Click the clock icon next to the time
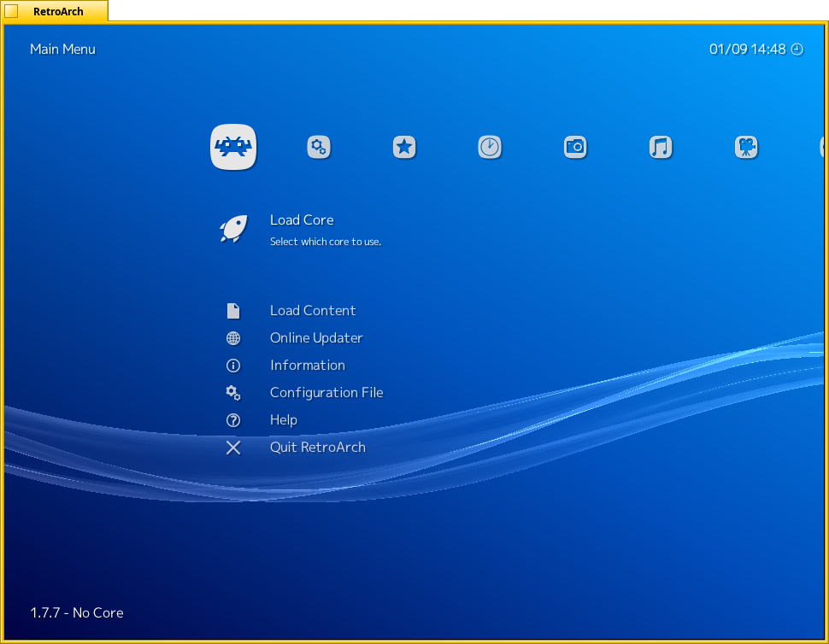The image size is (829, 644). click(x=797, y=50)
